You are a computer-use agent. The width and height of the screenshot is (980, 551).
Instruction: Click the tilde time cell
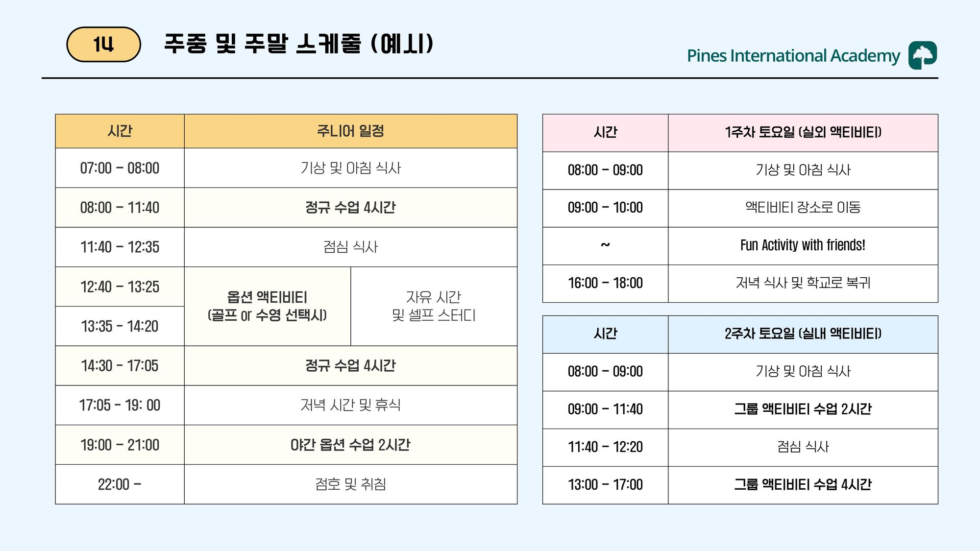tap(605, 245)
